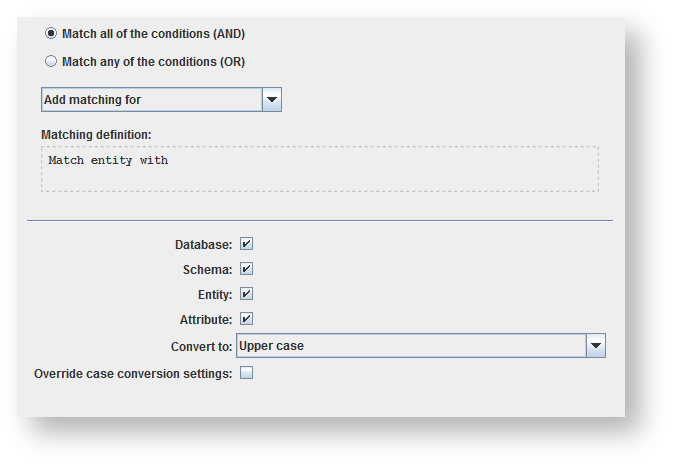Image resolution: width=673 pixels, height=465 pixels.
Task: Choose Match any of the conditions (OR)
Action: pyautogui.click(x=51, y=62)
